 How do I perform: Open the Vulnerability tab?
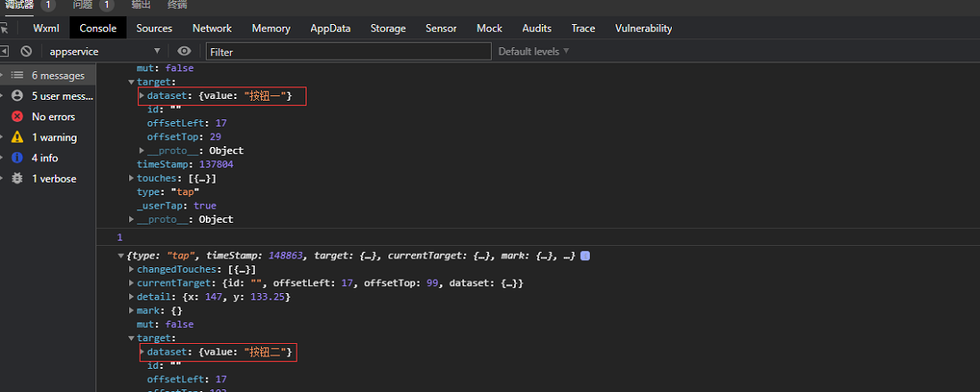643,29
